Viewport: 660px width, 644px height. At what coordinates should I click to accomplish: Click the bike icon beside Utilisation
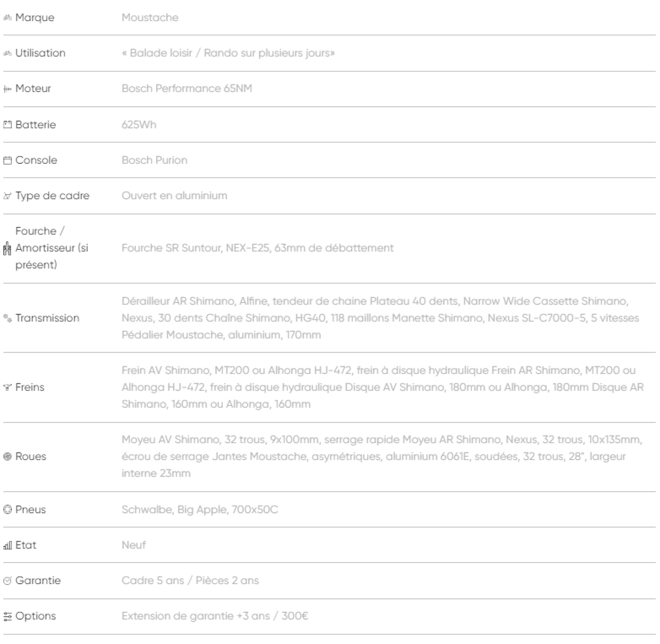tap(8, 53)
